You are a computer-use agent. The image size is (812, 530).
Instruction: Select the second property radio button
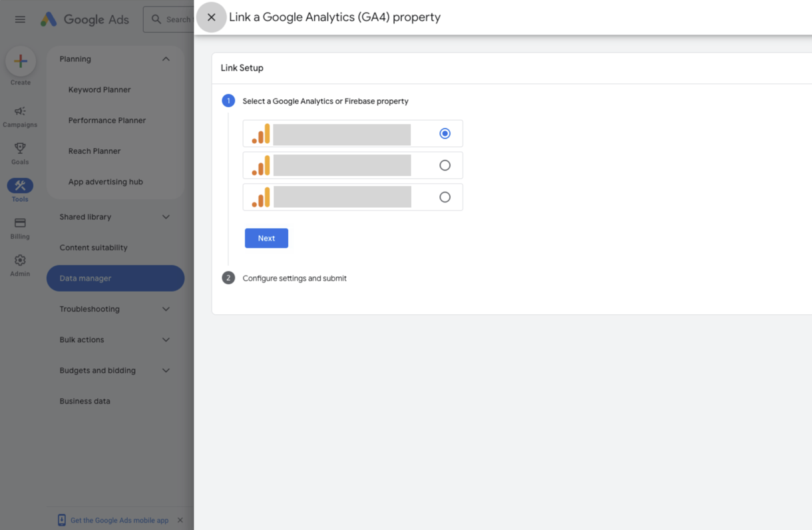[445, 165]
